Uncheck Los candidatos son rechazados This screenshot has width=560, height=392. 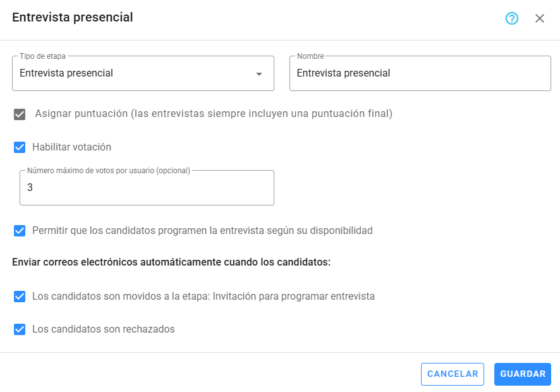pyautogui.click(x=19, y=329)
